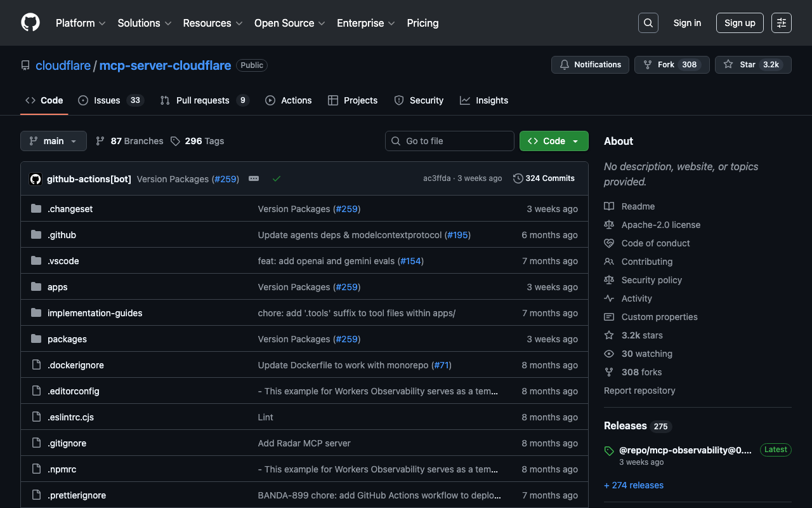Image resolution: width=812 pixels, height=508 pixels.
Task: Open the Notifications bell button
Action: pyautogui.click(x=590, y=65)
